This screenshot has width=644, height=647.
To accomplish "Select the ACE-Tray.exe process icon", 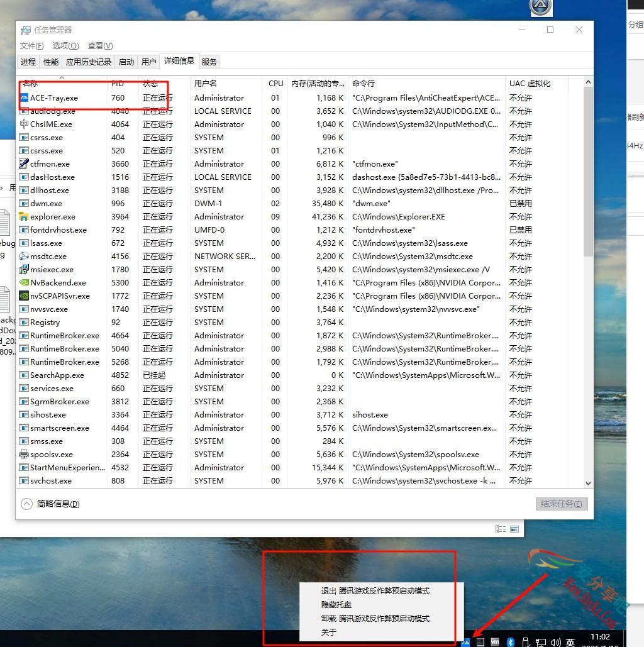I will point(25,98).
